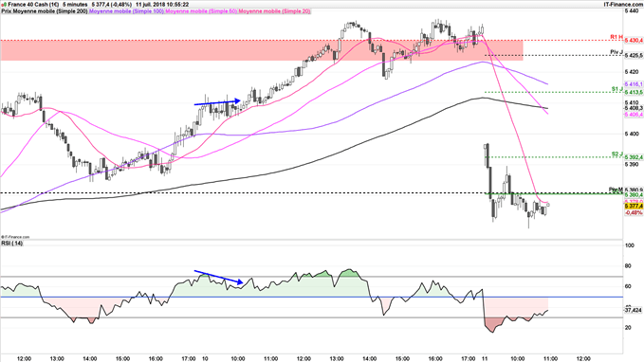Click the 5 440 price axis value

point(632,11)
